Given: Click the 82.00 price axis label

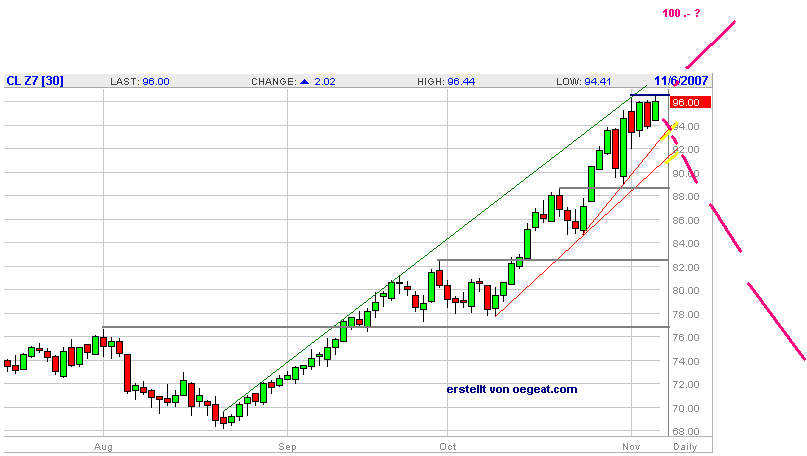Looking at the screenshot, I should coord(686,267).
